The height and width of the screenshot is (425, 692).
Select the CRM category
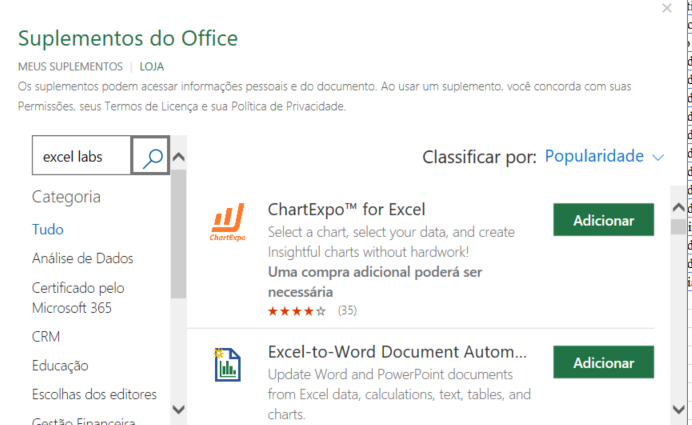click(46, 337)
